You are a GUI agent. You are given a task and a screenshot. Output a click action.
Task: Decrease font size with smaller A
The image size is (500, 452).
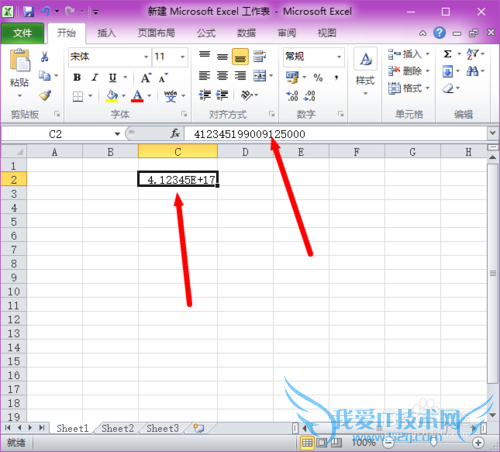tap(163, 78)
